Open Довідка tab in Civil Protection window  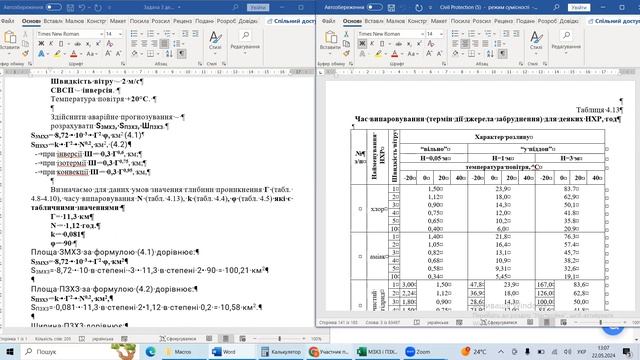(x=569, y=21)
